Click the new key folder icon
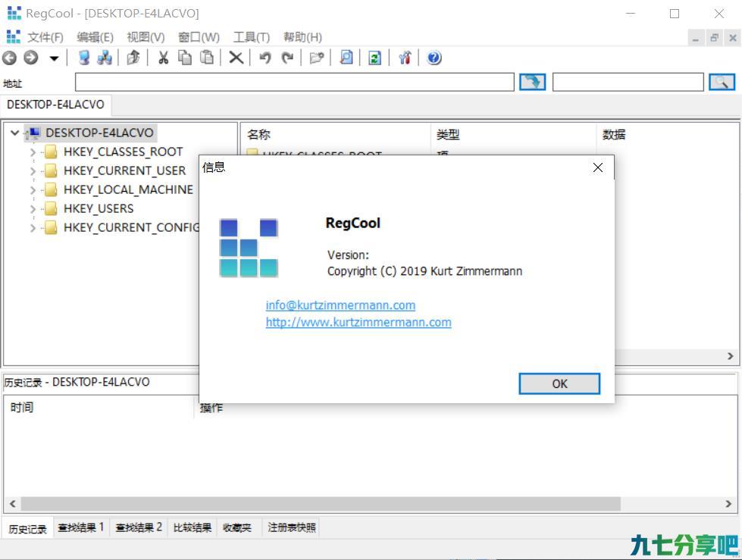The image size is (742, 560). 317,58
